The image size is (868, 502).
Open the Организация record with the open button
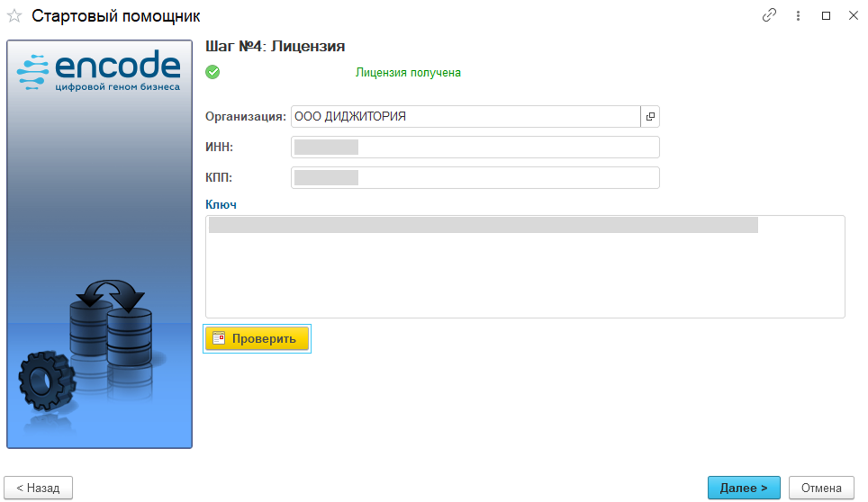[x=650, y=117]
